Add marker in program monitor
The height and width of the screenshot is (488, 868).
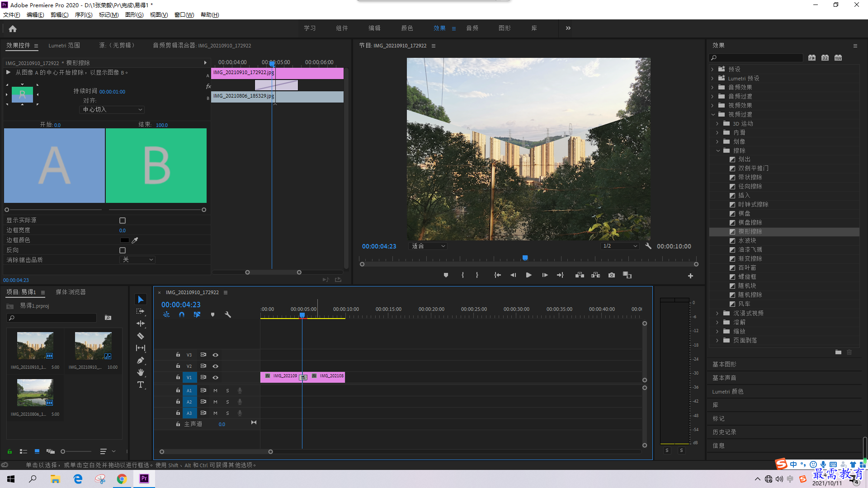tap(446, 275)
